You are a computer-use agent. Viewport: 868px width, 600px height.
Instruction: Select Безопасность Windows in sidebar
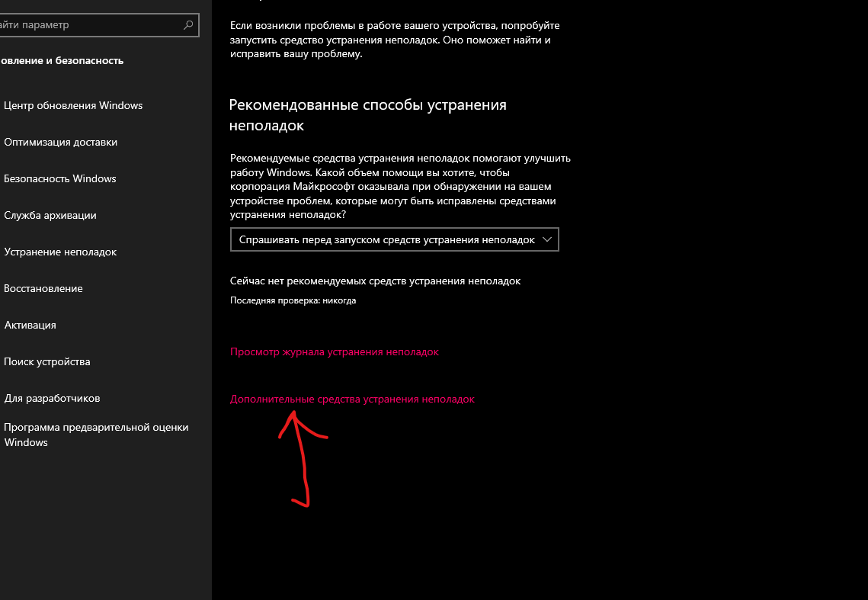(x=59, y=178)
